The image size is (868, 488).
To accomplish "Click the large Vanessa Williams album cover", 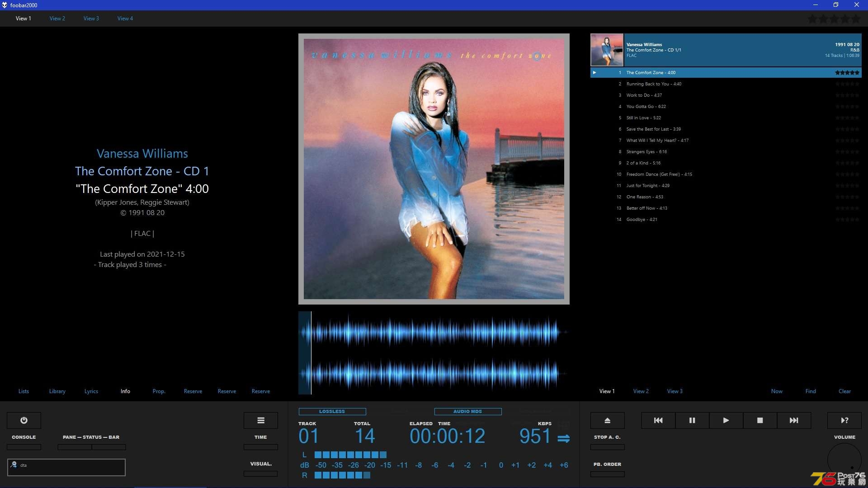I will (434, 169).
